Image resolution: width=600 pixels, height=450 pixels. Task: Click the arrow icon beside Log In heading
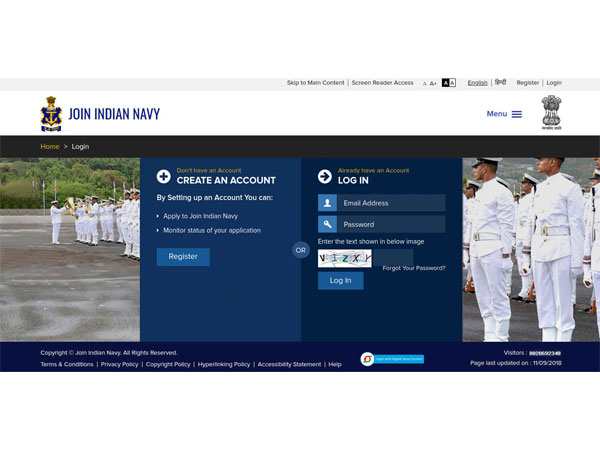pyautogui.click(x=325, y=177)
